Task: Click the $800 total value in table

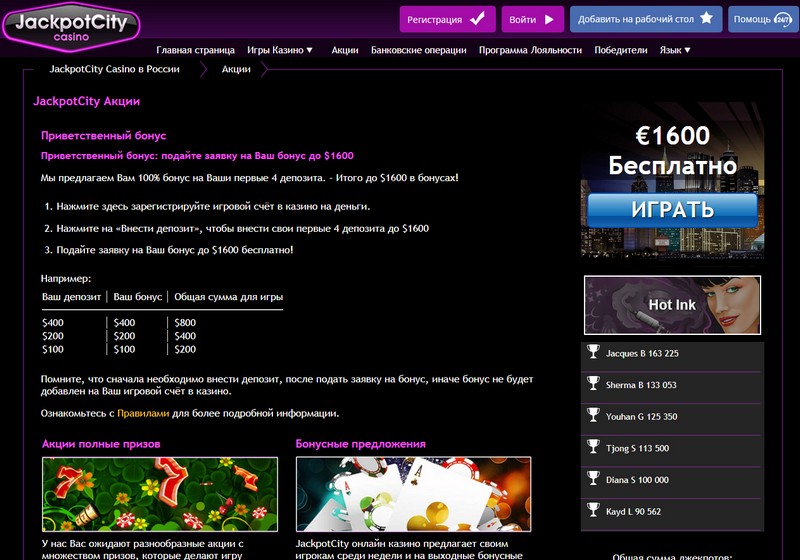Action: [x=185, y=322]
